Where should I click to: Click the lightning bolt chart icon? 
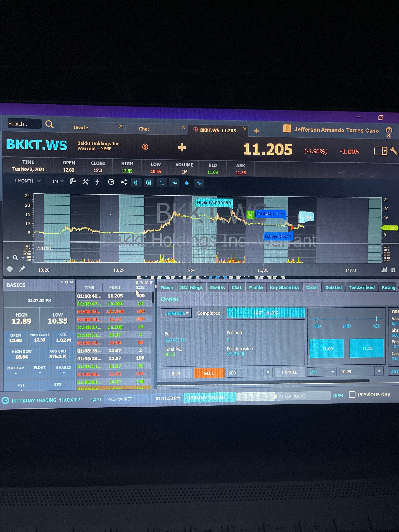[x=97, y=182]
